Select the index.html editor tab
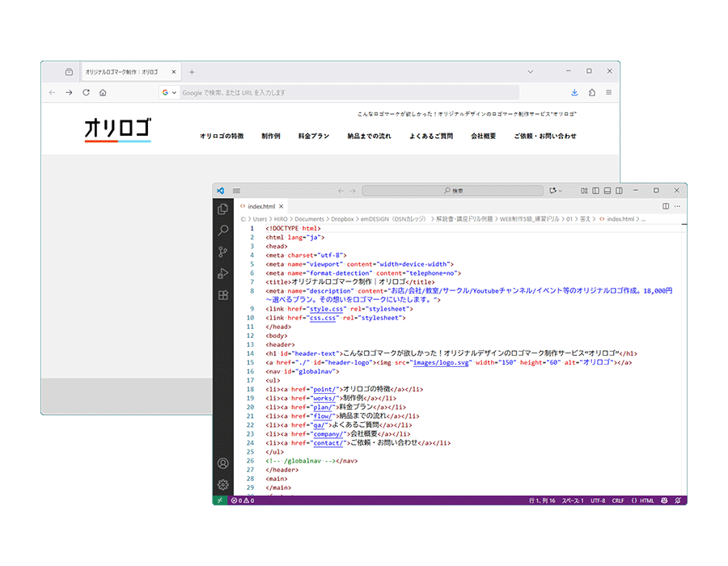Viewport: 728px width, 566px height. pyautogui.click(x=260, y=206)
